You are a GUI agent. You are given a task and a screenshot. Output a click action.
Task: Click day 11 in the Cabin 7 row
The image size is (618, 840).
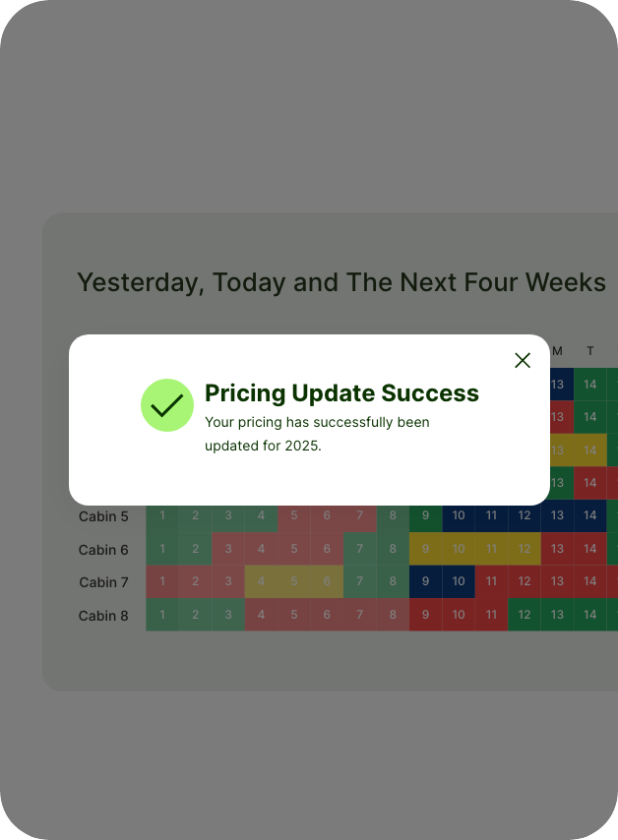pos(491,582)
